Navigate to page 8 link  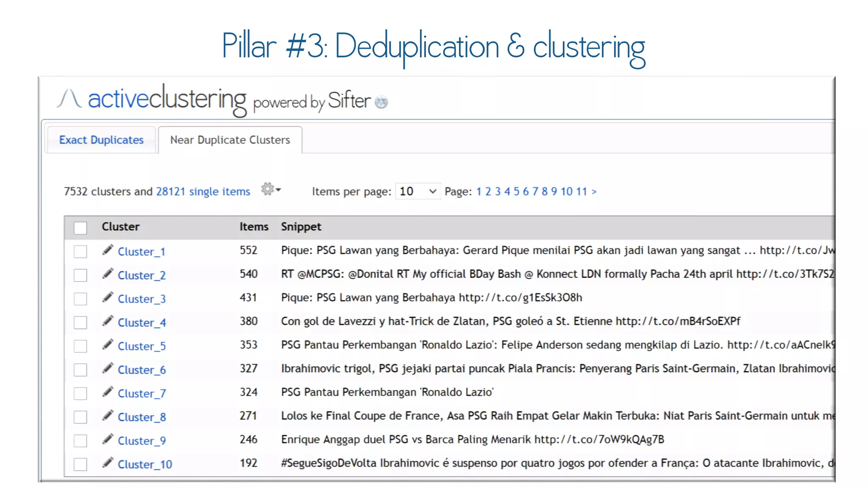coord(545,191)
